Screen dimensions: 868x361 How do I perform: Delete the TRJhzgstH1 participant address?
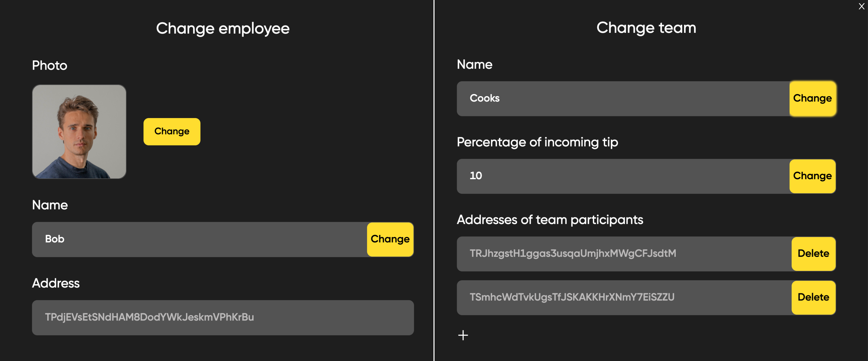(813, 254)
